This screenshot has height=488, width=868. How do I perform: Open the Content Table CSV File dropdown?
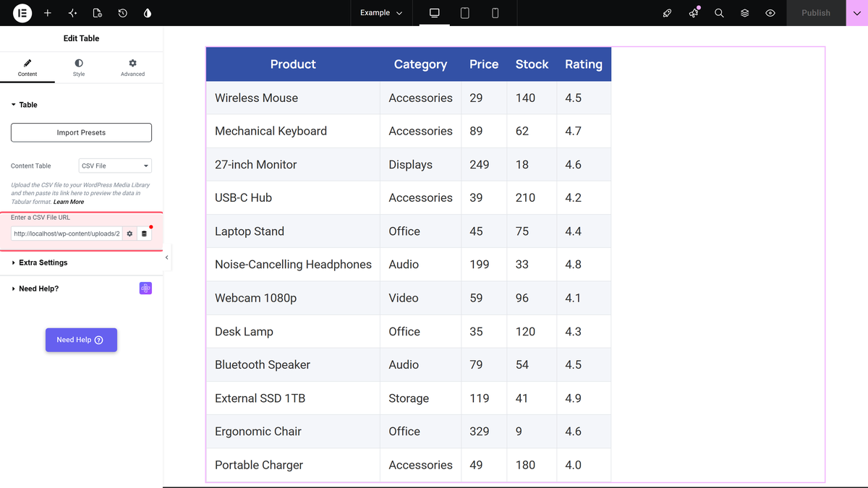point(115,166)
